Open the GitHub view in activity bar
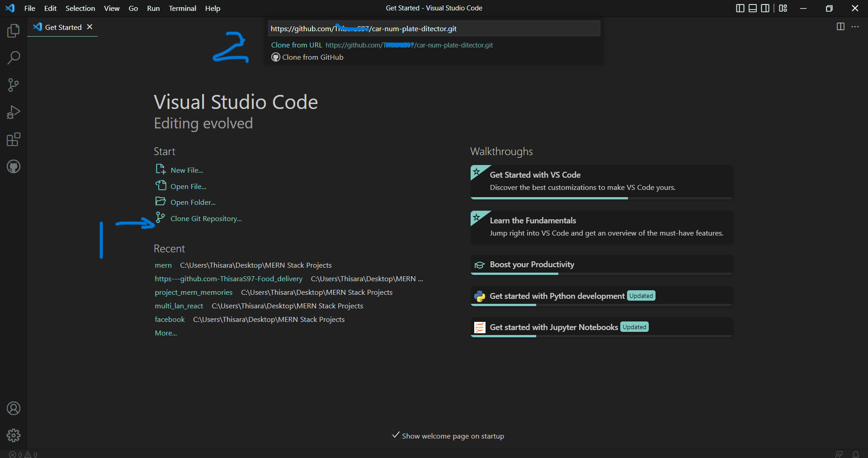 pos(14,166)
